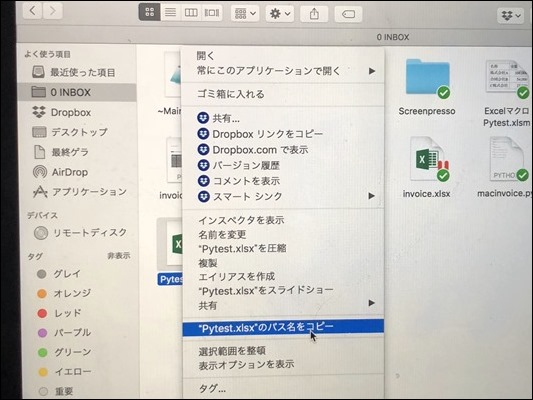Choose 名前を変更 menu item
This screenshot has height=400, width=533.
tap(283, 234)
